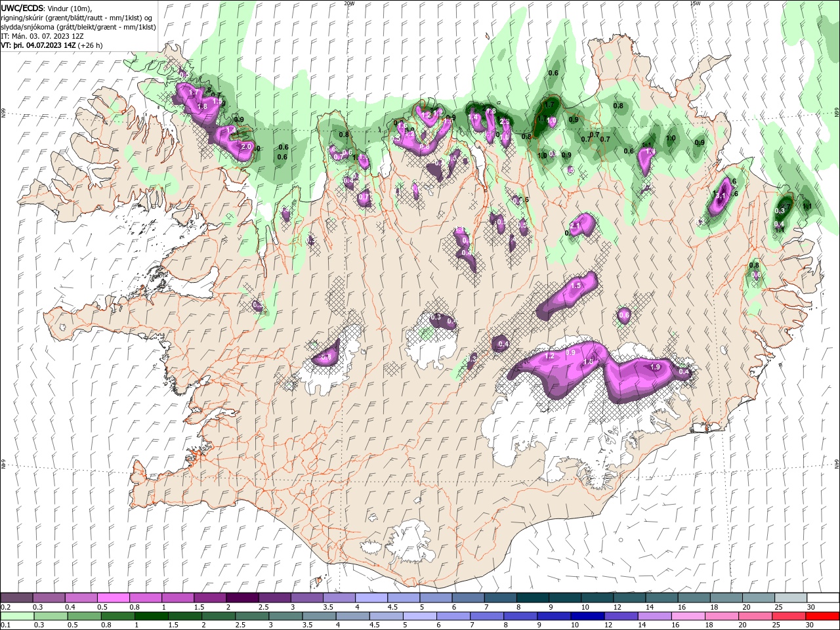
Task: Select snow scale swatch between 0.5 and 0.8
Action: (113, 598)
